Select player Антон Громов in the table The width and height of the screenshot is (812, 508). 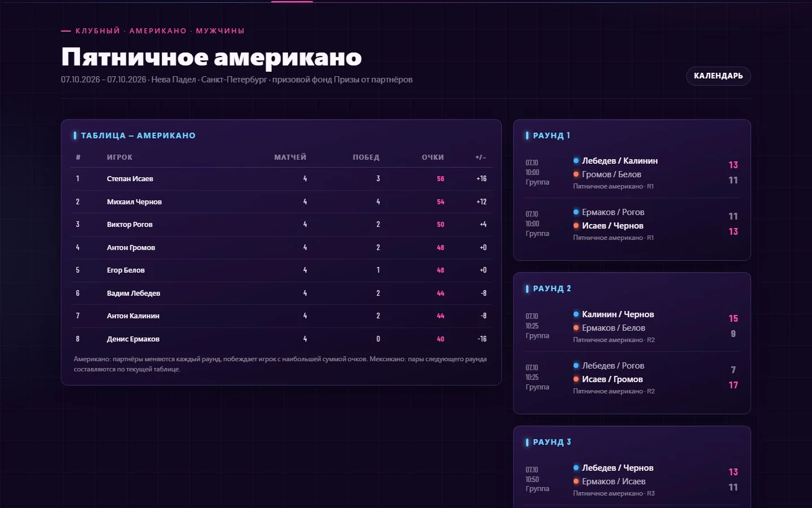(131, 248)
